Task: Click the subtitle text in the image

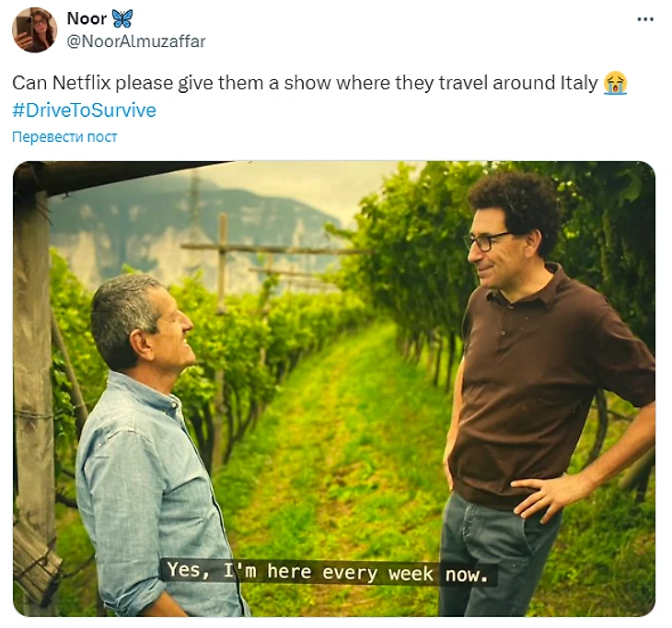Action: (x=328, y=572)
